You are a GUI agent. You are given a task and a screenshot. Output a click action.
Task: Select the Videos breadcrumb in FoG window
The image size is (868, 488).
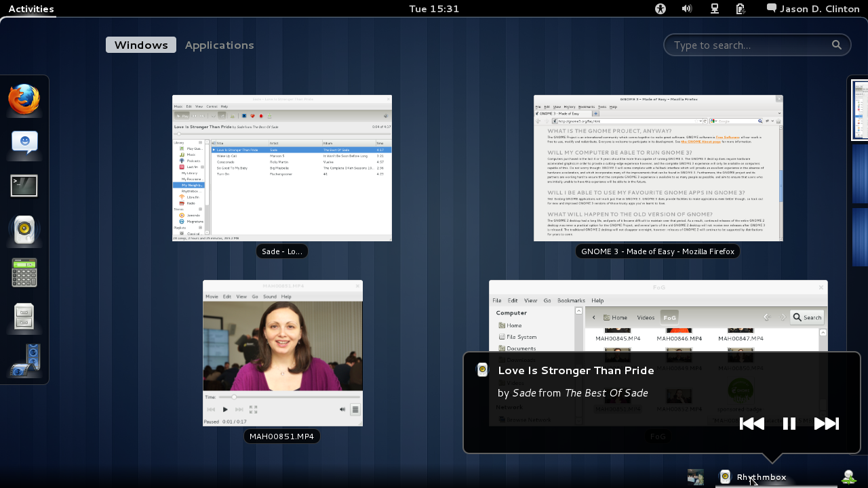click(x=645, y=317)
